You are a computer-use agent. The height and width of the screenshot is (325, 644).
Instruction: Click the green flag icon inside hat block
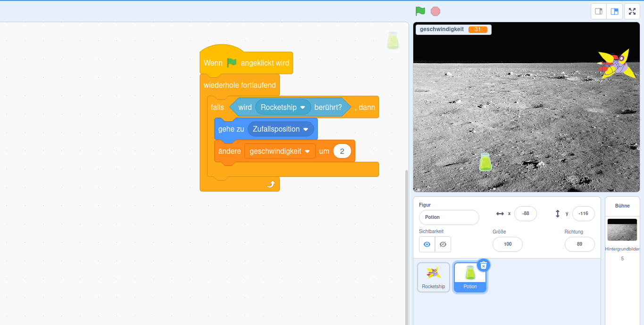[x=232, y=63]
